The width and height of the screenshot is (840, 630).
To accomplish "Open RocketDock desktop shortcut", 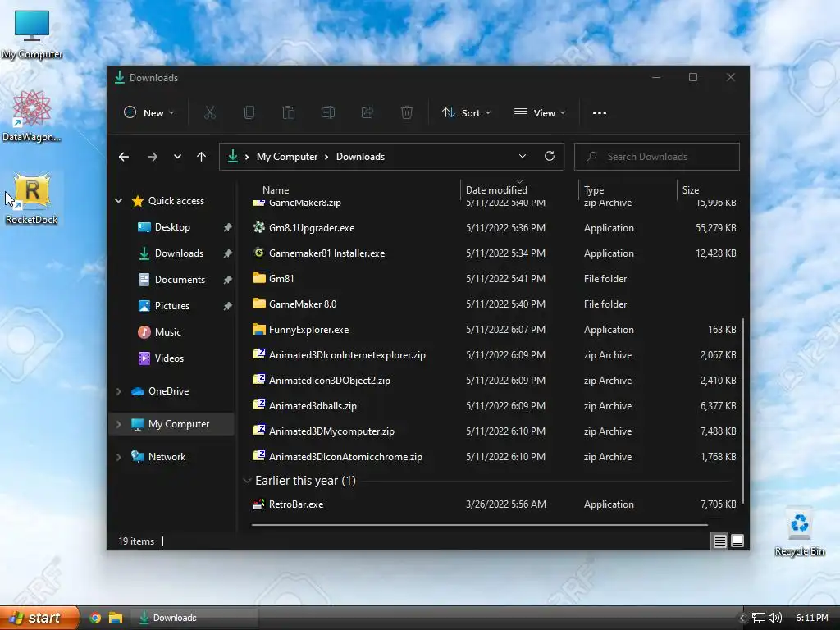I will click(x=32, y=199).
